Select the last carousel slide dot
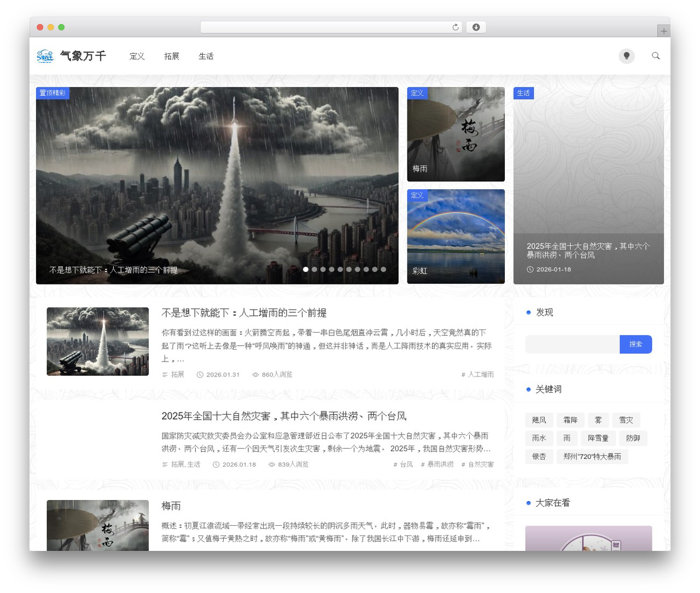This screenshot has height=593, width=700. [383, 269]
